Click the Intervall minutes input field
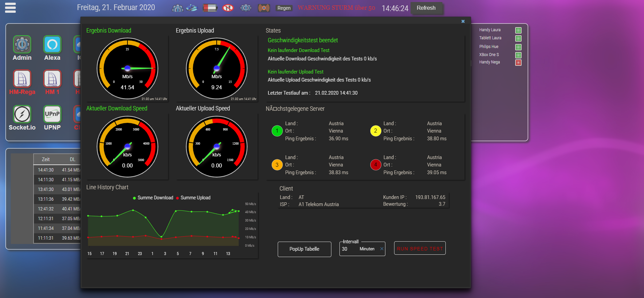The width and height of the screenshot is (644, 298). point(358,249)
